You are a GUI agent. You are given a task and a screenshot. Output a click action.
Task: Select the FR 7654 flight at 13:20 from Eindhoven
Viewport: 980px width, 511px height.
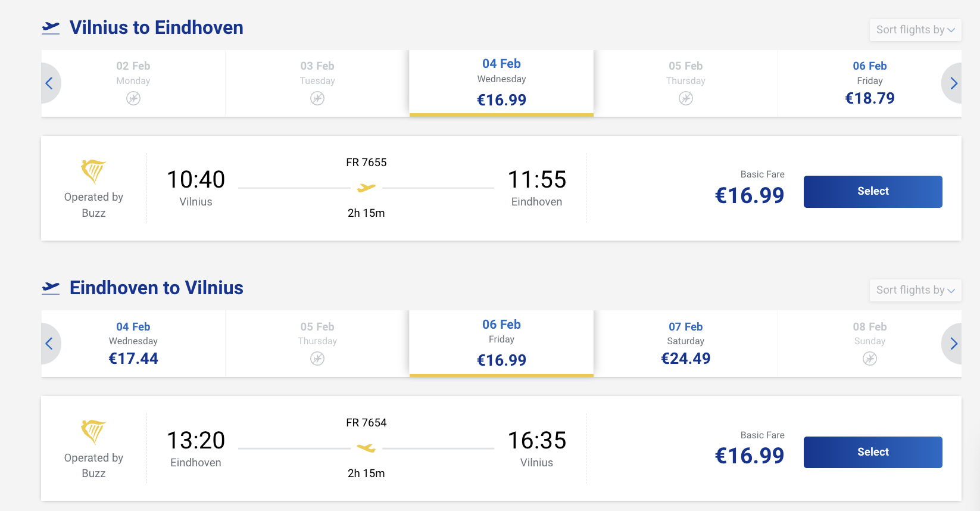pyautogui.click(x=873, y=452)
